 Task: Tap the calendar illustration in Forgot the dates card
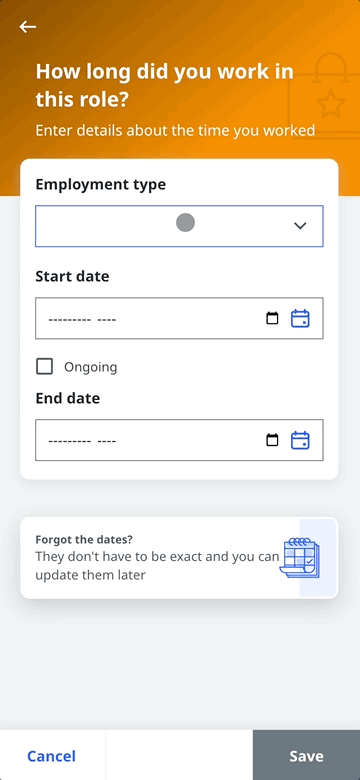pyautogui.click(x=300, y=558)
